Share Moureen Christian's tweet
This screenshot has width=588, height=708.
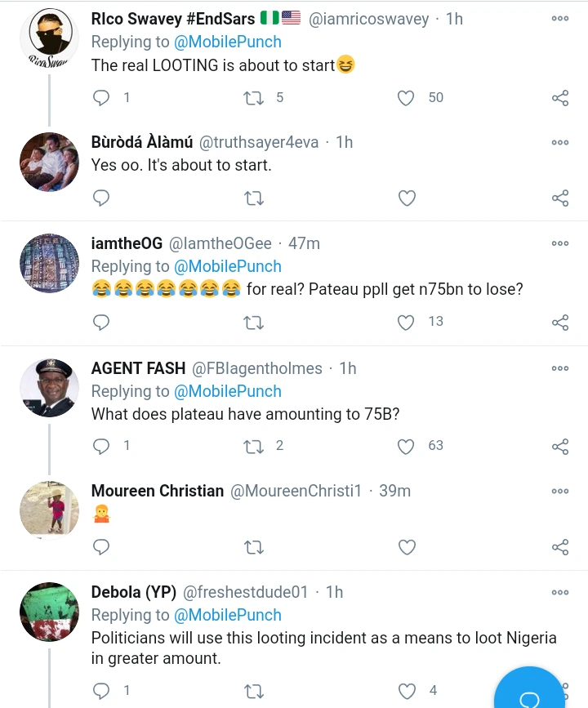[x=560, y=546]
